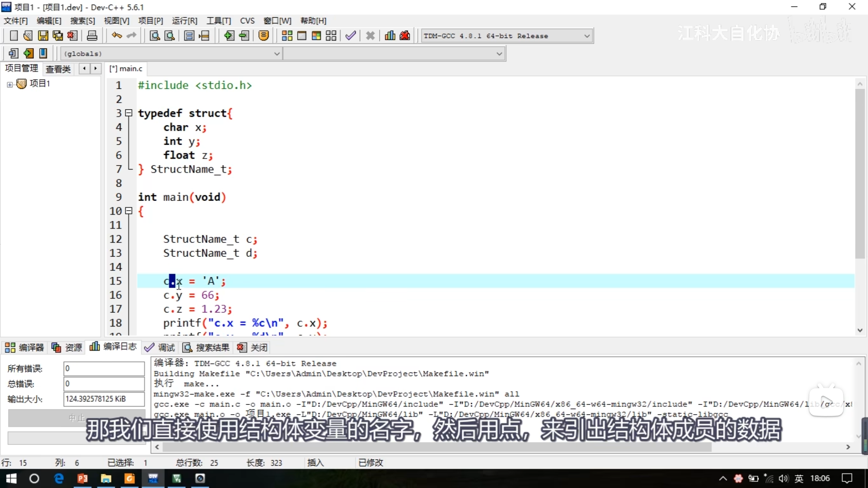Open the 运行[R] menu
Viewport: 868px width, 488px height.
click(184, 21)
